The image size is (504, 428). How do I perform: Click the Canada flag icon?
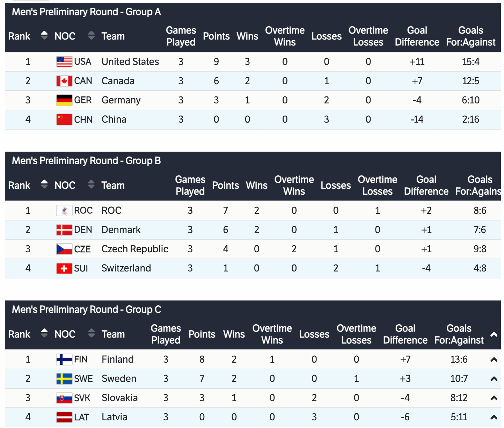pyautogui.click(x=64, y=81)
